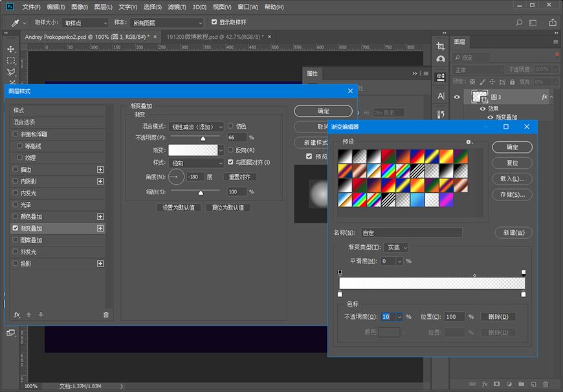Click the gradient preview swatch in Layer Style

(193, 151)
